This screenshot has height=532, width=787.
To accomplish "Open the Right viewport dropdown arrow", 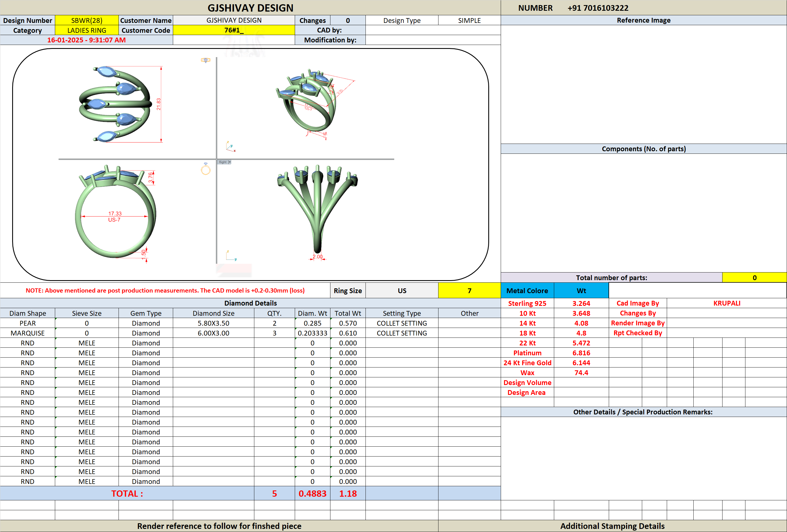I will coord(230,162).
